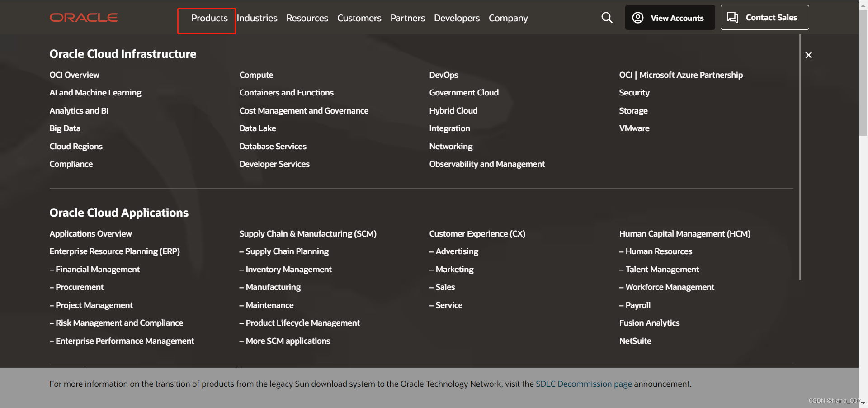The width and height of the screenshot is (868, 408).
Task: Click the search magnifier icon
Action: 607,18
